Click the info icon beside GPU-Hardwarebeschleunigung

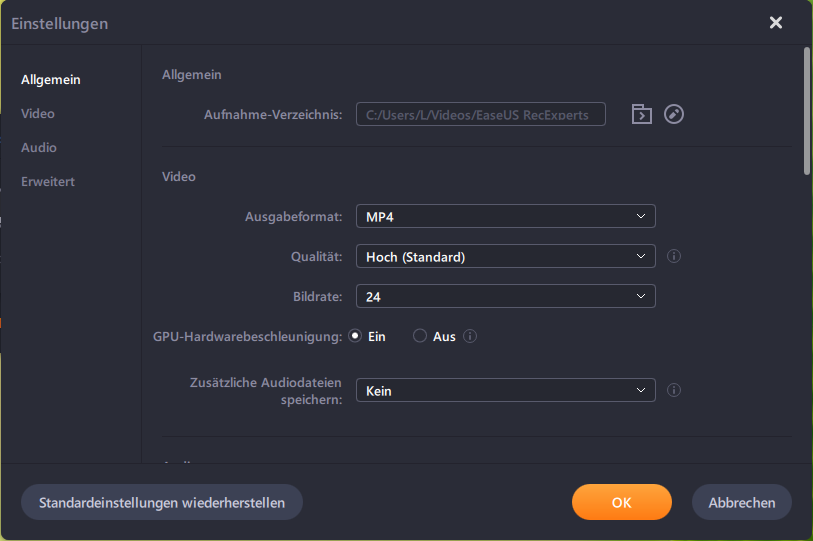(470, 337)
